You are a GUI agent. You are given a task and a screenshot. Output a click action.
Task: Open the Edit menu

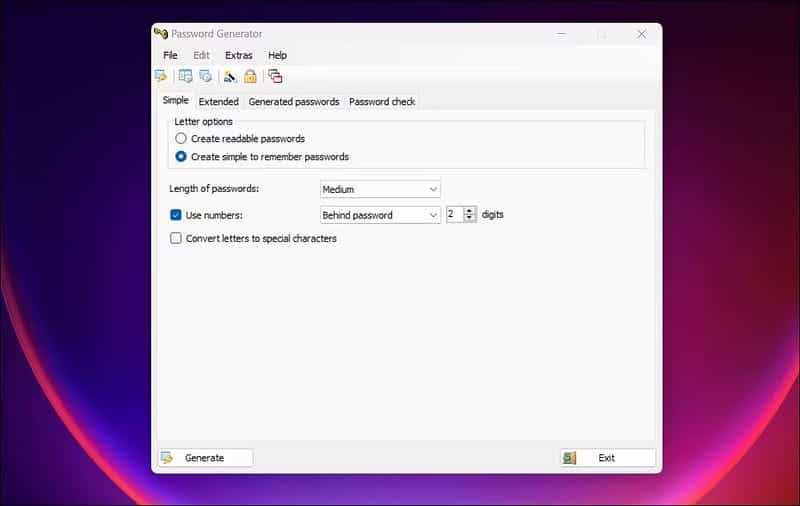(x=201, y=55)
